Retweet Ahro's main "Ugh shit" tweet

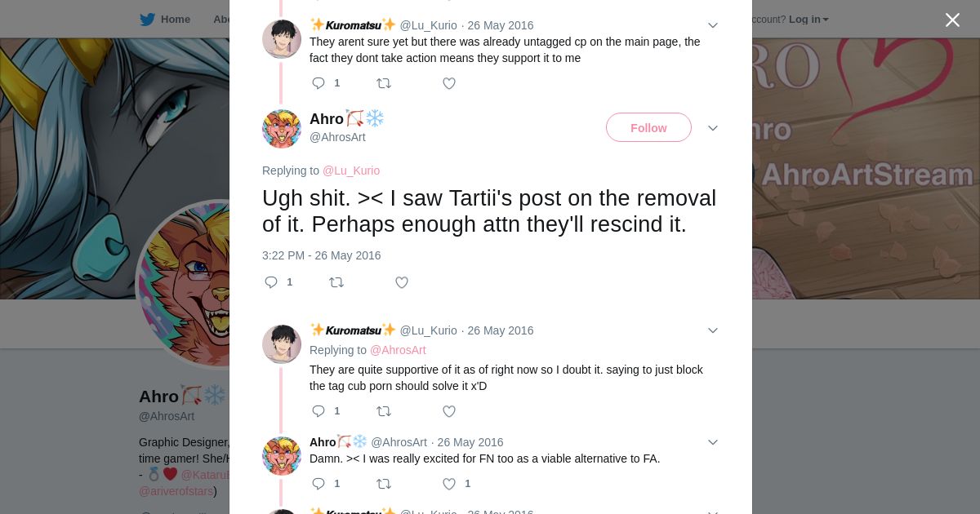(x=336, y=282)
